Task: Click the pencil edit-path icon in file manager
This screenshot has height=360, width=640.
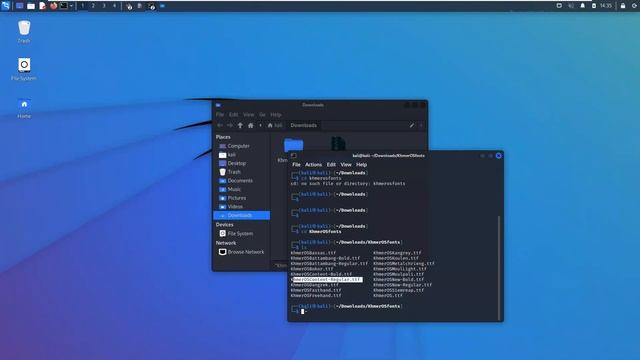Action: pos(412,125)
